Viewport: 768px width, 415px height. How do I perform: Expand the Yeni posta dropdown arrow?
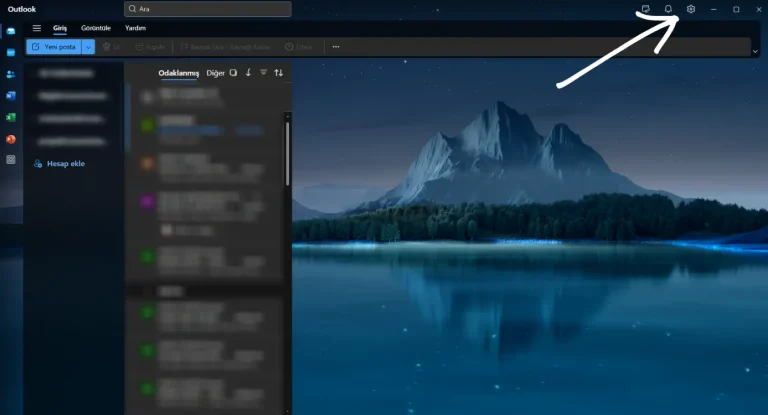point(88,47)
